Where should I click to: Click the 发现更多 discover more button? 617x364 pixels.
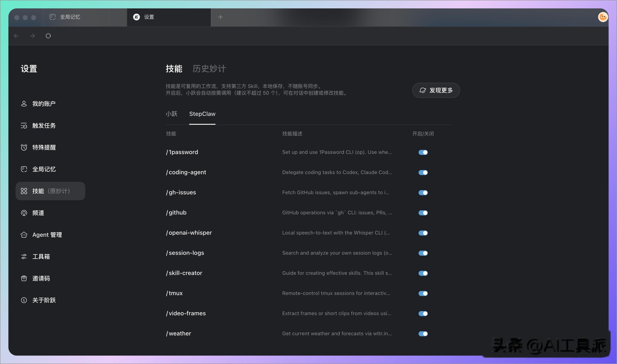click(x=436, y=90)
